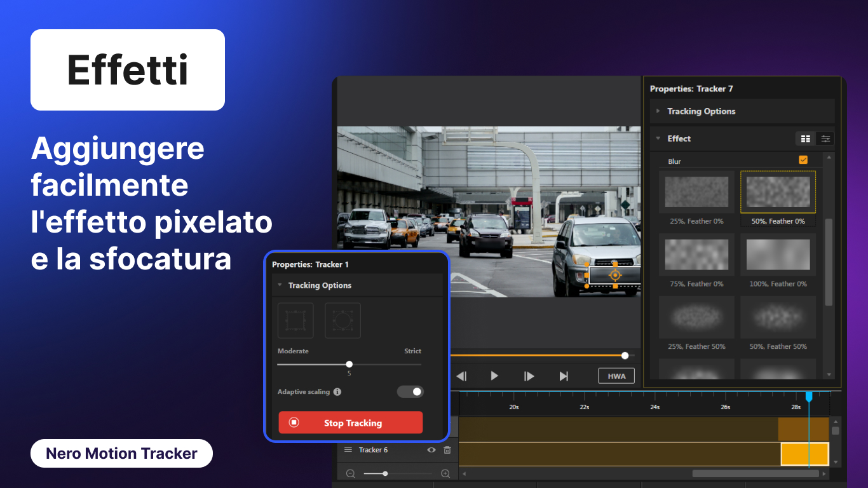The width and height of the screenshot is (868, 488).
Task: Step forward one frame
Action: (x=529, y=376)
